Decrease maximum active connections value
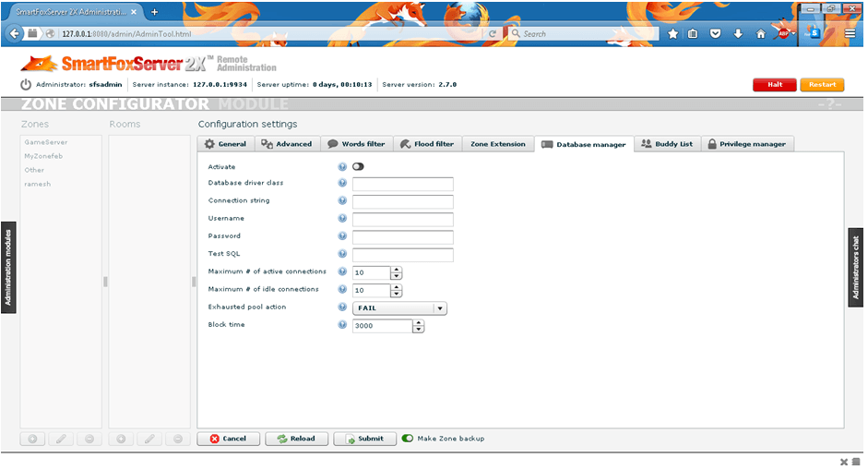868x470 pixels. 396,276
